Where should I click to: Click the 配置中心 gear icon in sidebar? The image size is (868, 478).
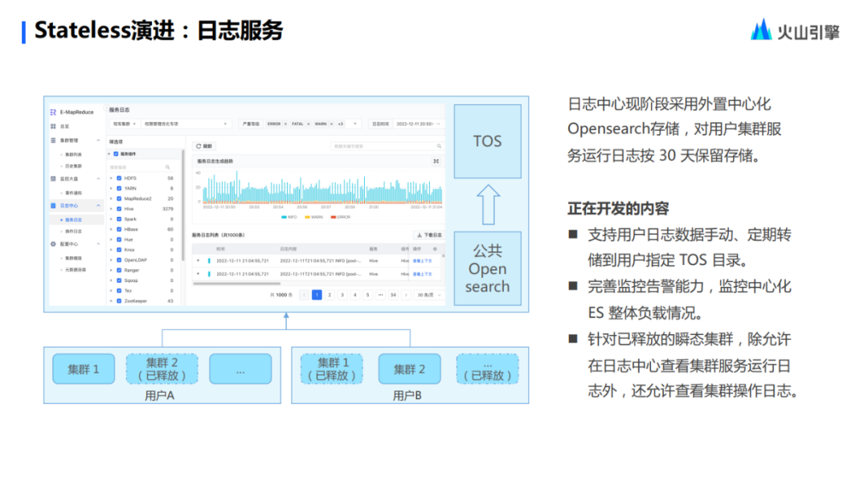53,244
